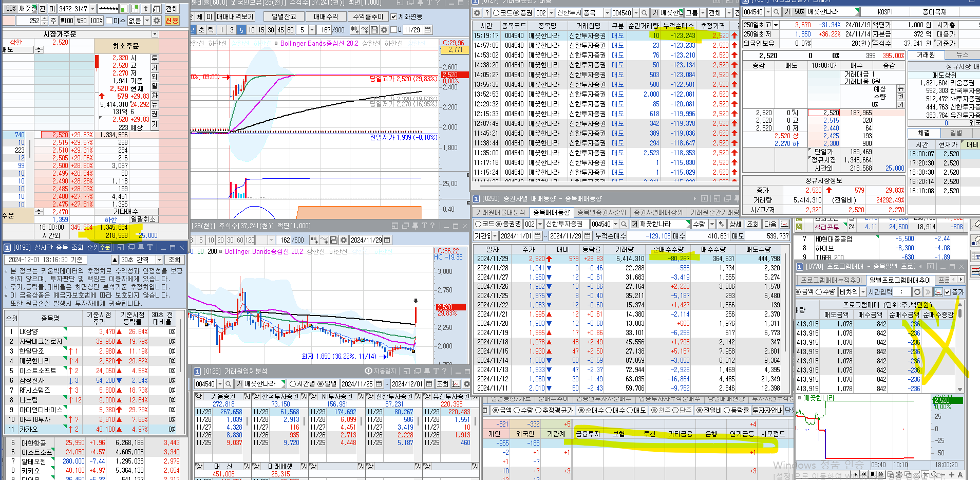Open 뉴스 tab in quote window
980x480 pixels.
[962, 55]
